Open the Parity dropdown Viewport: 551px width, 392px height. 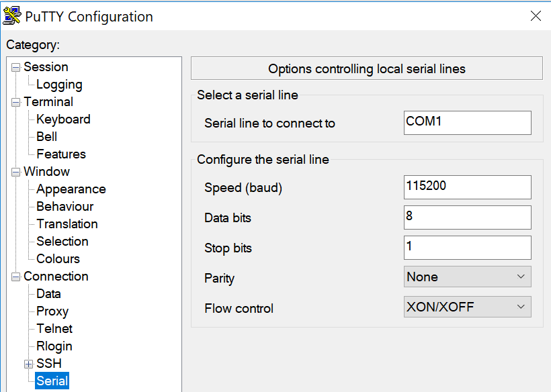coord(468,277)
